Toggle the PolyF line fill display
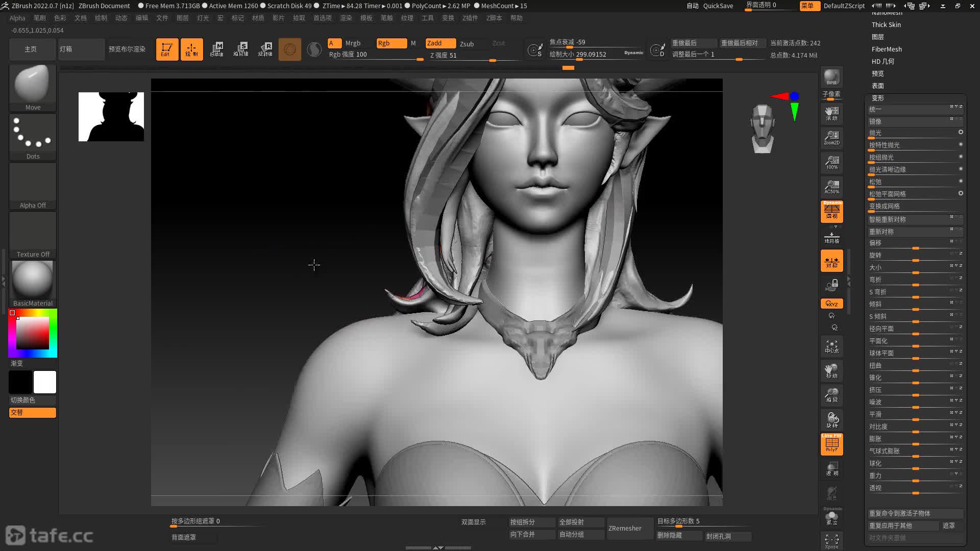 (x=831, y=444)
